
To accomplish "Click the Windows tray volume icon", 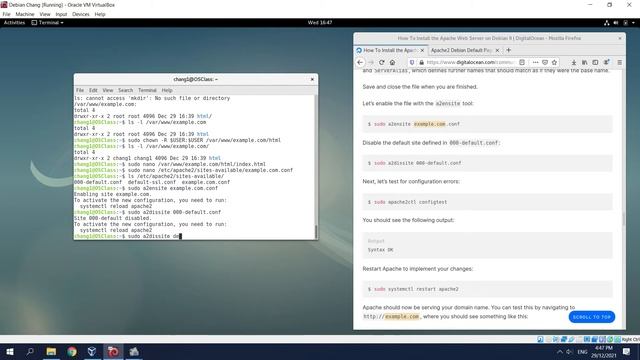I will (569, 352).
